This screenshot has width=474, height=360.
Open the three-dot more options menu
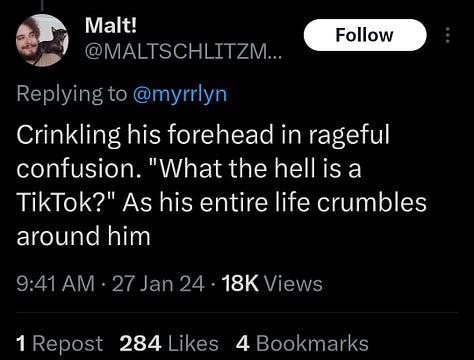pyautogui.click(x=448, y=35)
